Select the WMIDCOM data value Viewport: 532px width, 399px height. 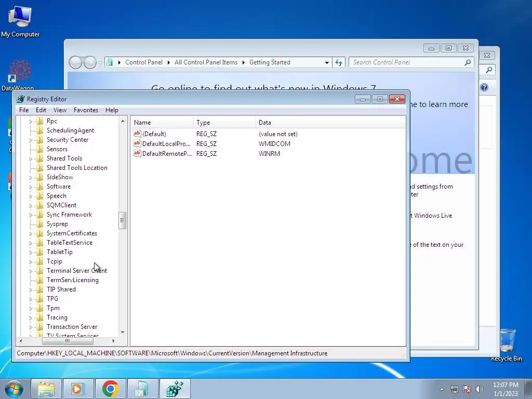(x=274, y=144)
